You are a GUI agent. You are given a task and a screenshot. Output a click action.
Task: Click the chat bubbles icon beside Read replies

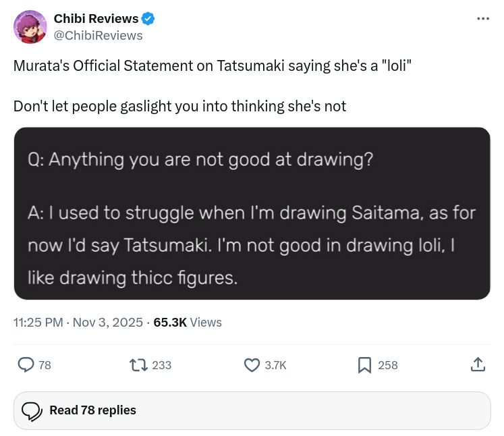pos(32,410)
